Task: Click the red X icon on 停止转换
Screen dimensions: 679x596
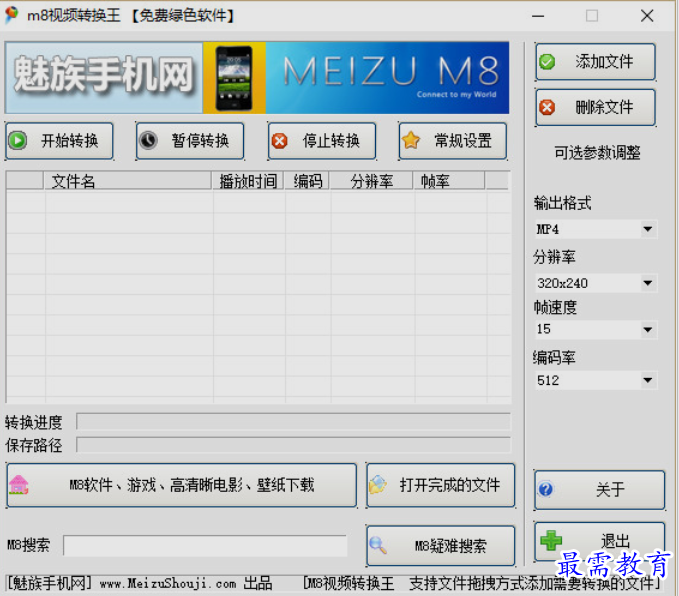Action: click(x=280, y=141)
